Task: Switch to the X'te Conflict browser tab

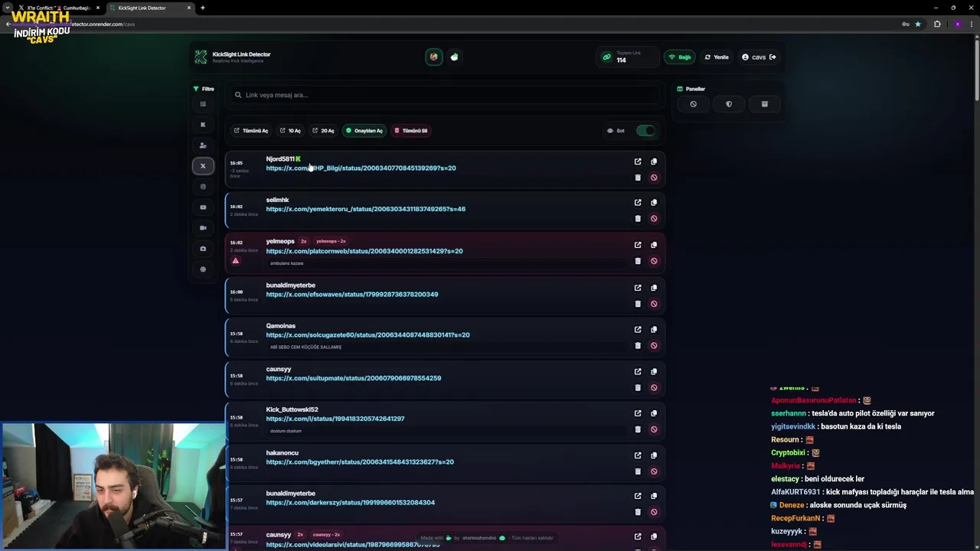Action: tap(57, 8)
